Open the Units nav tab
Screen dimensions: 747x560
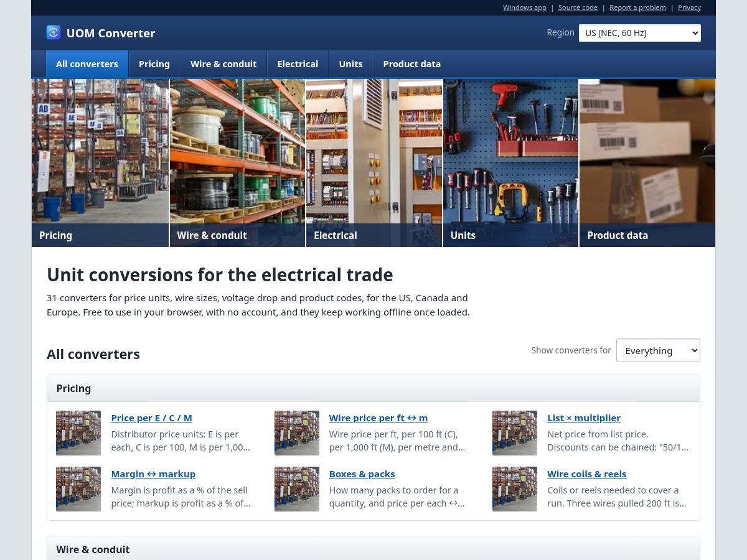pos(350,64)
